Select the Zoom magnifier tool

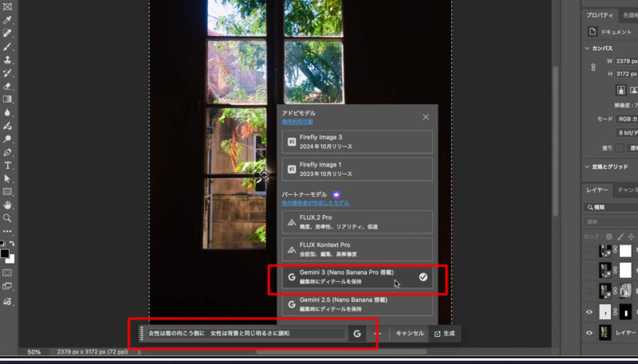[x=8, y=217]
